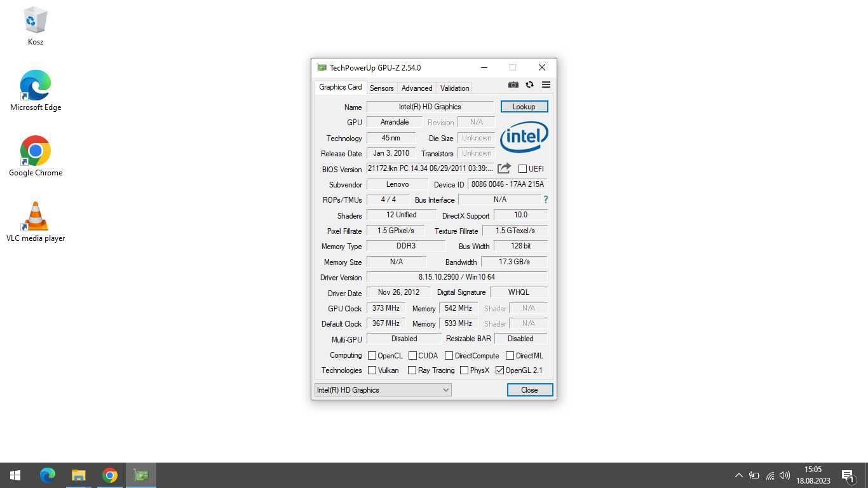Screen dimensions: 868x488
Task: Click the Close button at bottom
Action: (x=529, y=390)
